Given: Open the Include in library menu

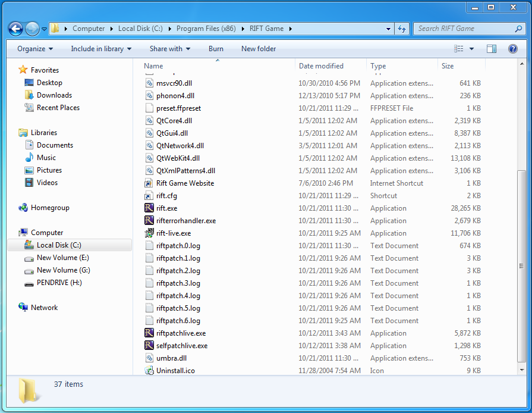Looking at the screenshot, I should point(101,49).
